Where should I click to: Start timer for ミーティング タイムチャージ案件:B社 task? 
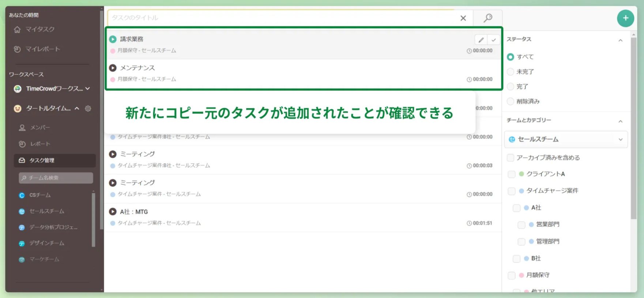click(x=113, y=154)
